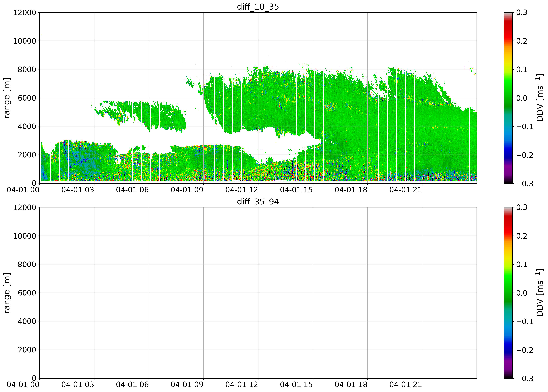The height and width of the screenshot is (392, 548).
Task: Click the 8000 y-tick of diff_35_94 plot
Action: [27, 265]
